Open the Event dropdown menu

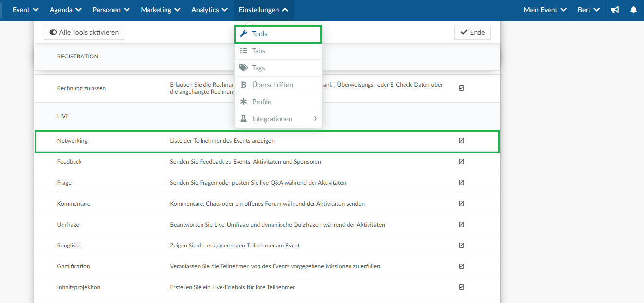tap(26, 10)
